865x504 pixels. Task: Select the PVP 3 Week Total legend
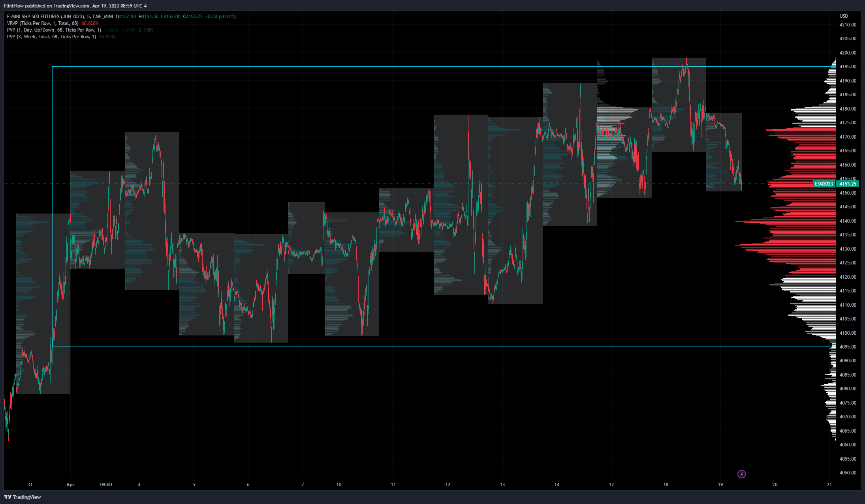coord(51,37)
